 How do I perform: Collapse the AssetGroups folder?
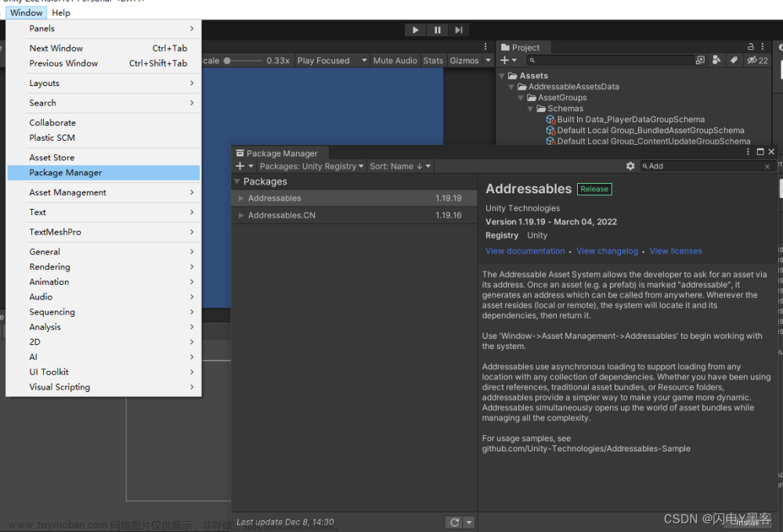(521, 98)
